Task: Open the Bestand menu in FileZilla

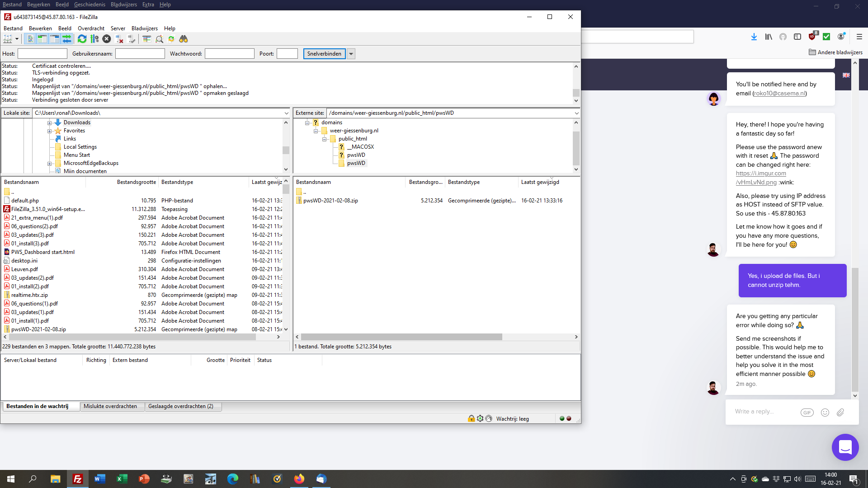Action: 13,28
